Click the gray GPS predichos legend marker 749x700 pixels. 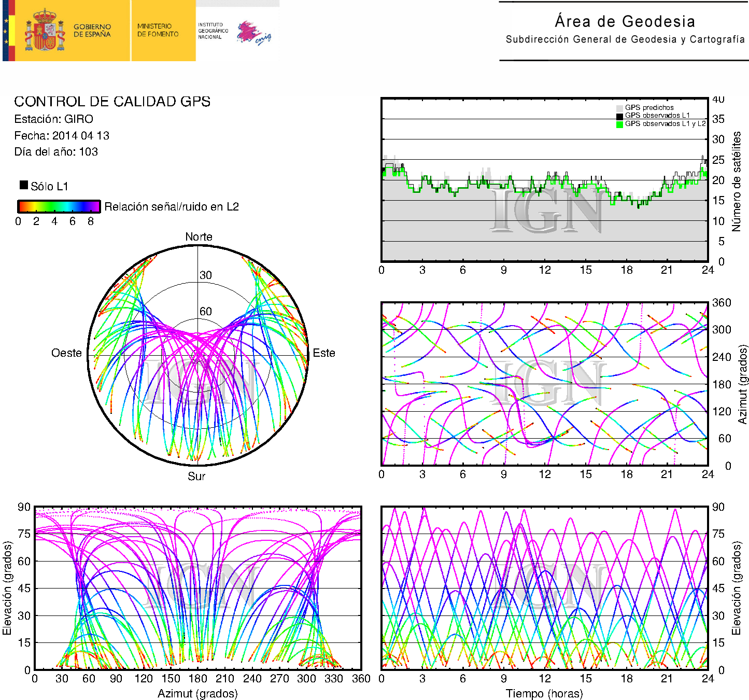tap(619, 108)
